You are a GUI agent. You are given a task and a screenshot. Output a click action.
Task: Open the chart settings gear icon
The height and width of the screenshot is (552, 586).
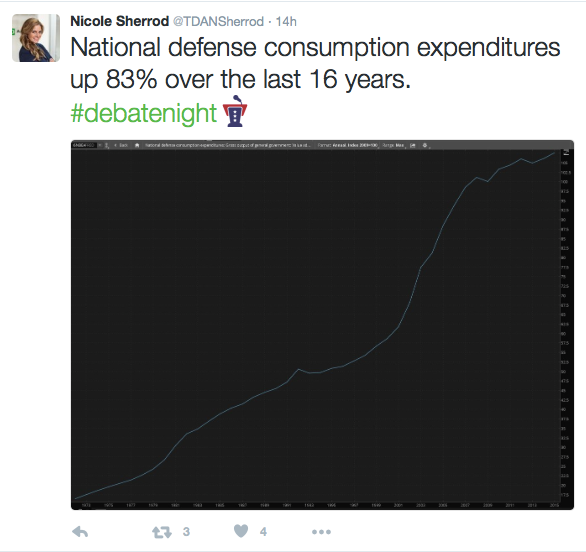[425, 145]
